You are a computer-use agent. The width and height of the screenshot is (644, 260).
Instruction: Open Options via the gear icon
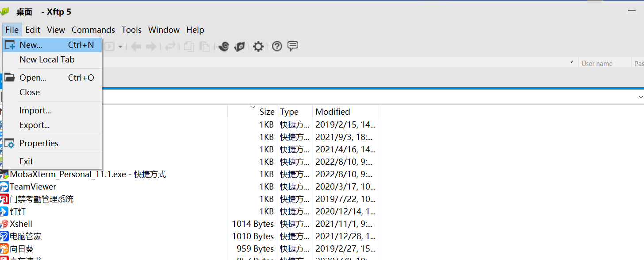258,47
